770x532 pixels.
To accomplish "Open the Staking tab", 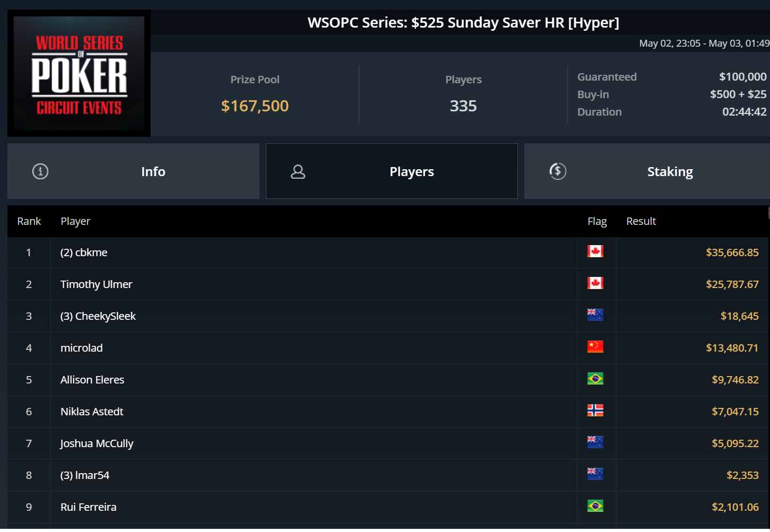I will (670, 171).
